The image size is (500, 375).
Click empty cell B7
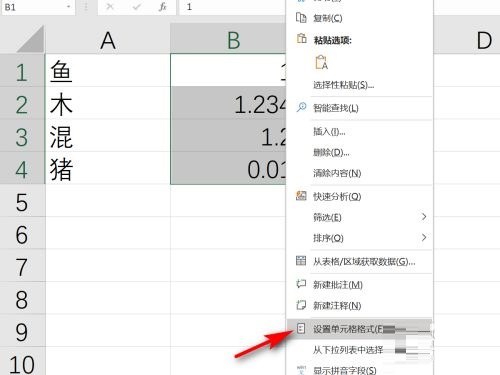(x=228, y=266)
